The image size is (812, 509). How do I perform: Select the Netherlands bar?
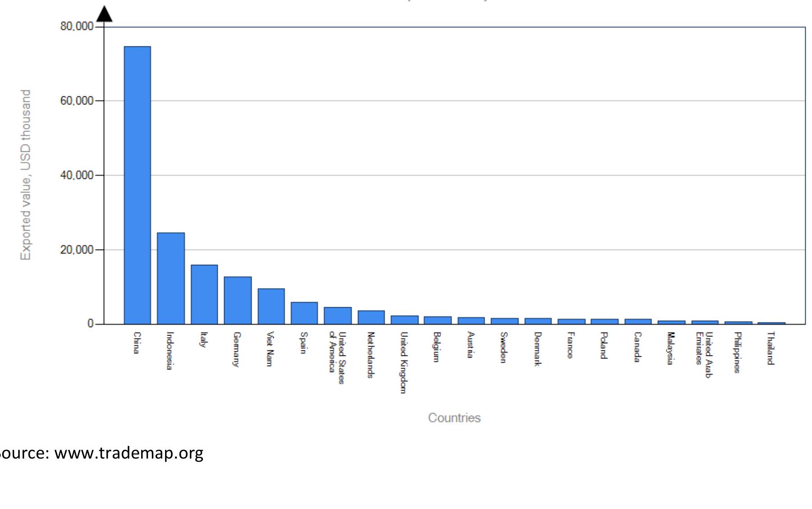coord(371,317)
